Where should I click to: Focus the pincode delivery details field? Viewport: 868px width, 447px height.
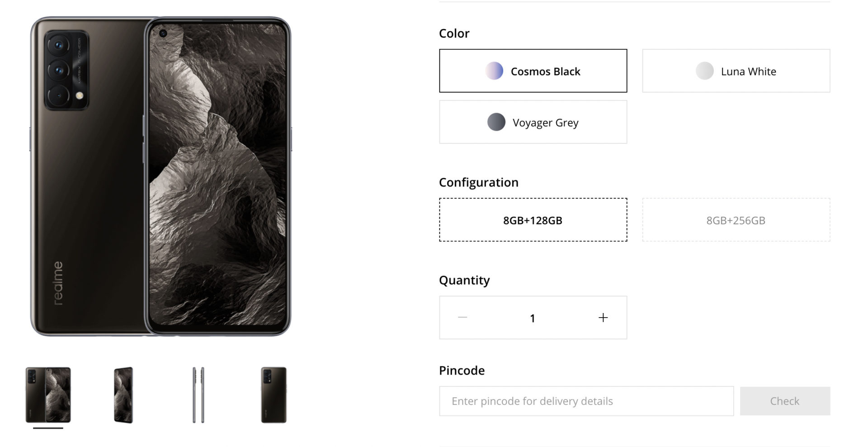pos(586,401)
